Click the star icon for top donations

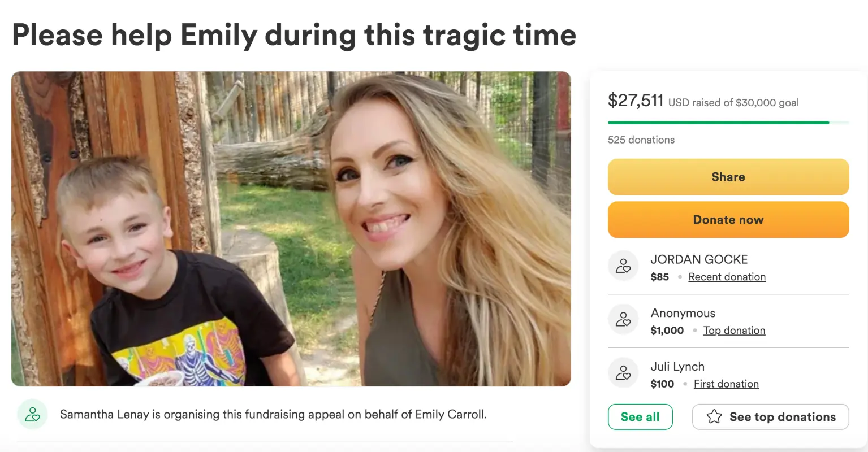point(714,417)
